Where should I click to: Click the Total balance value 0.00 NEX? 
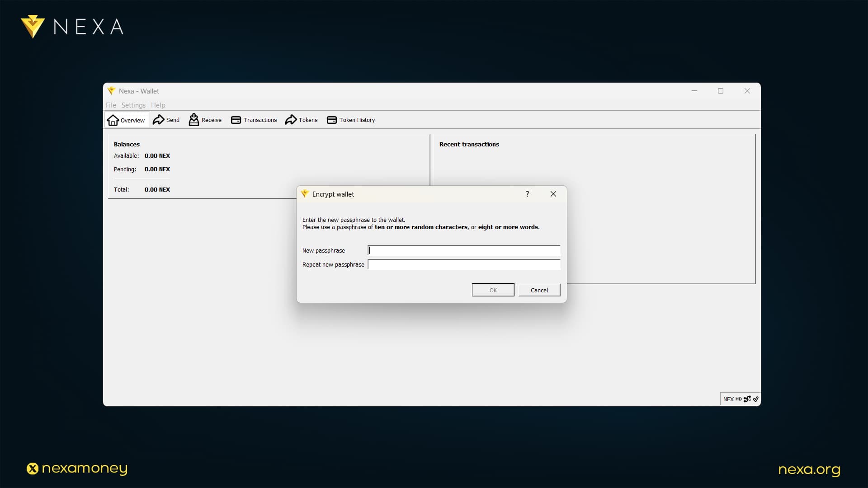157,189
